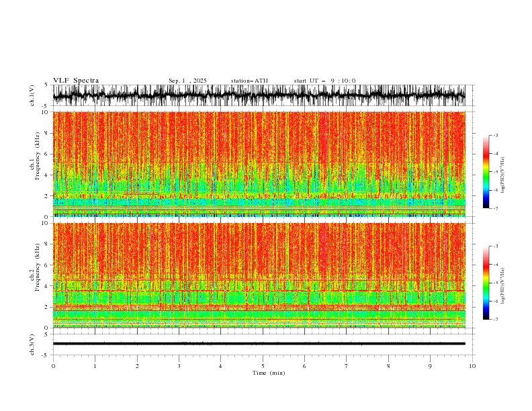Click the "ch.3(V)" waveform axis label

pos(32,345)
